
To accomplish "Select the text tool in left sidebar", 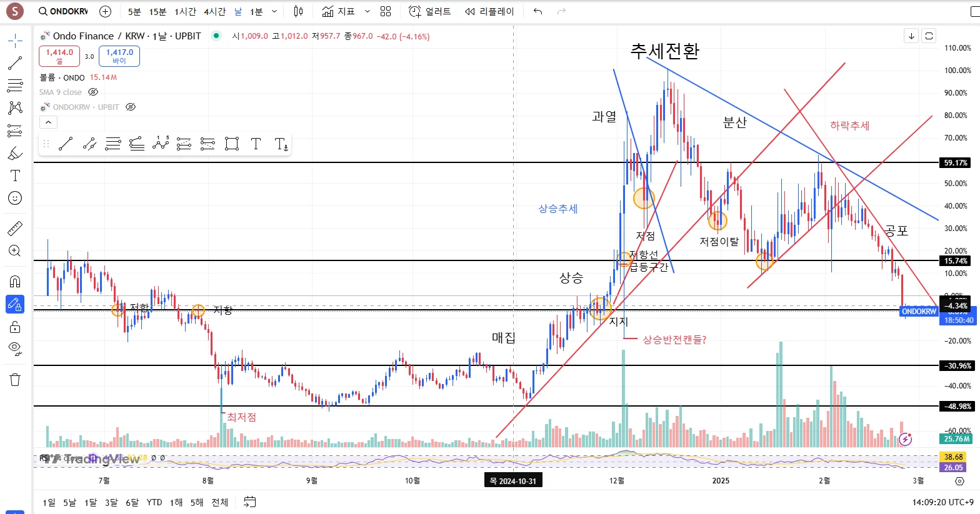I will [15, 175].
